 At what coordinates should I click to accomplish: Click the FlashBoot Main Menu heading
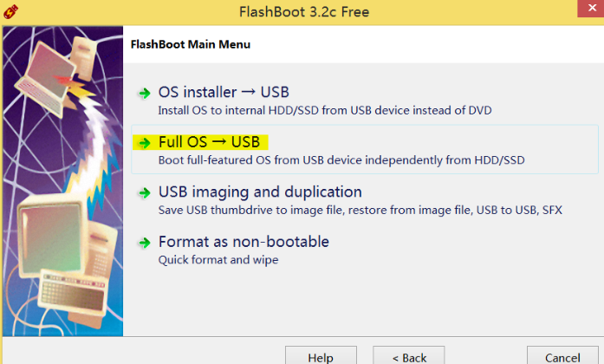(x=191, y=44)
